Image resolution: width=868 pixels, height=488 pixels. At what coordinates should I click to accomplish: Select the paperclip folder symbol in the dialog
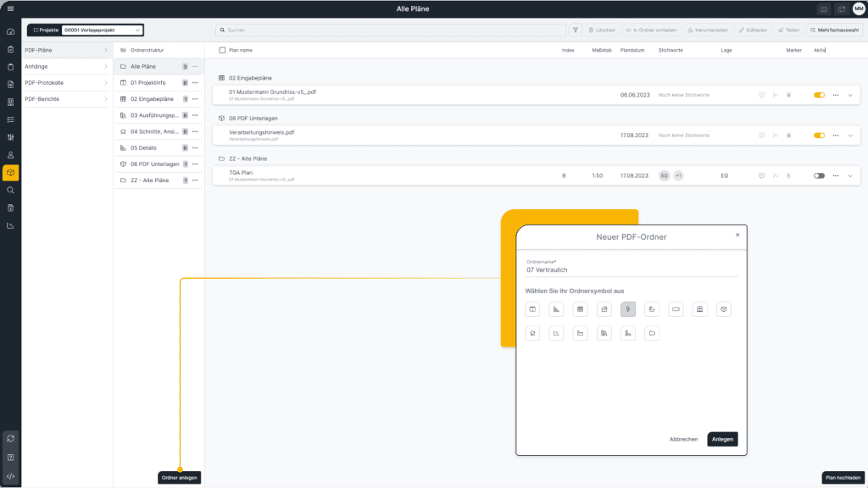pyautogui.click(x=628, y=308)
